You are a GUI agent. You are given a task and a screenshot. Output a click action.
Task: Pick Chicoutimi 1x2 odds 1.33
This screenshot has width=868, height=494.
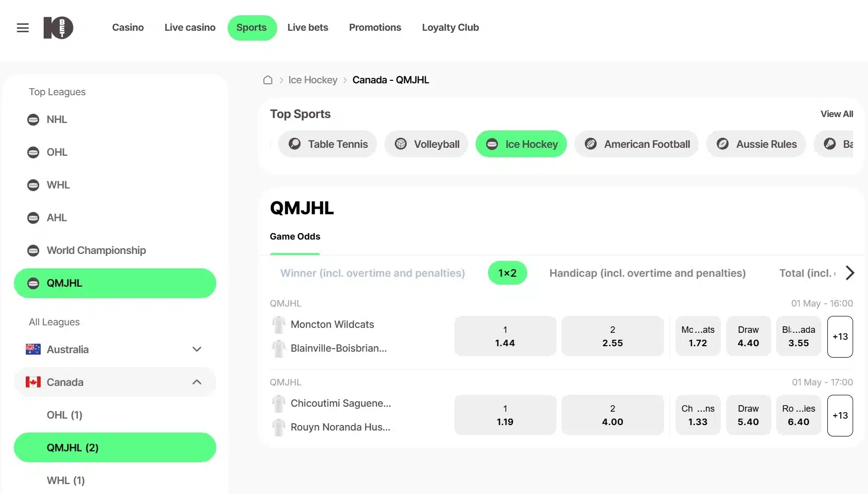click(x=698, y=415)
